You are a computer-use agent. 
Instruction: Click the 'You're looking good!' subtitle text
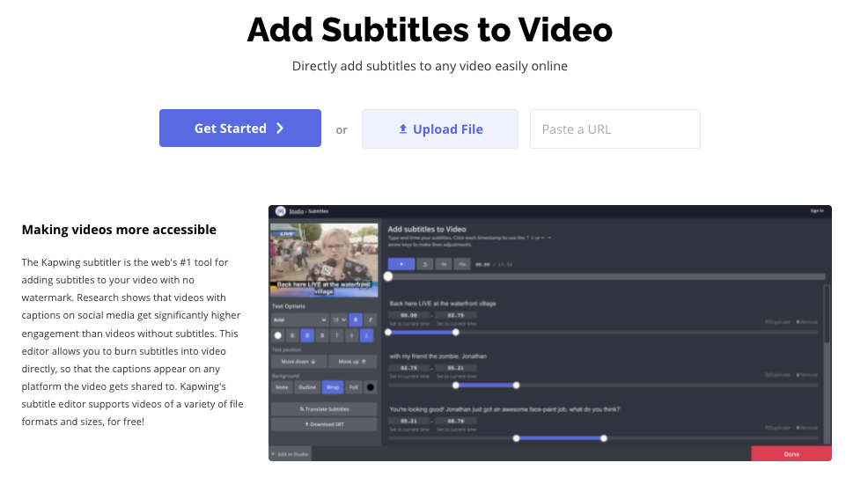point(504,409)
